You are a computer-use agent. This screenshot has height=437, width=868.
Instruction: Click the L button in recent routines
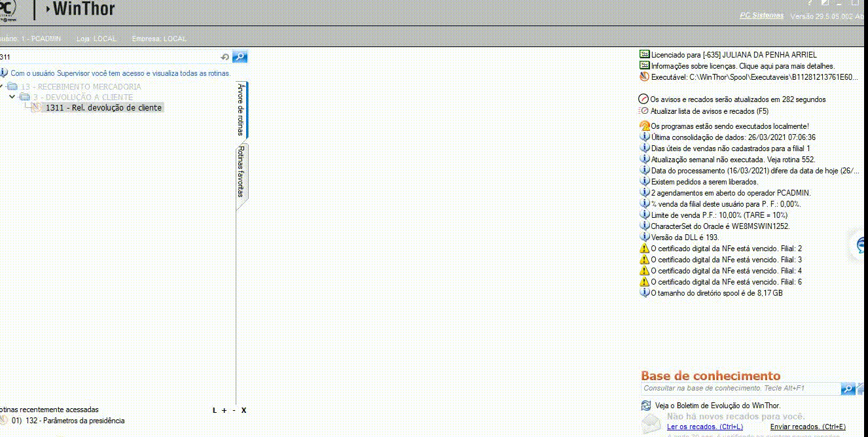tap(215, 410)
